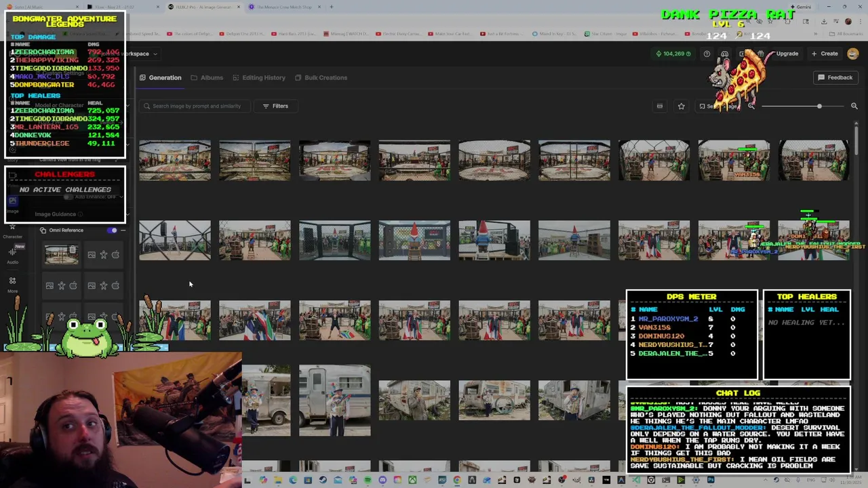Switch to the Generation tab
This screenshot has width=868, height=488.
coord(161,77)
